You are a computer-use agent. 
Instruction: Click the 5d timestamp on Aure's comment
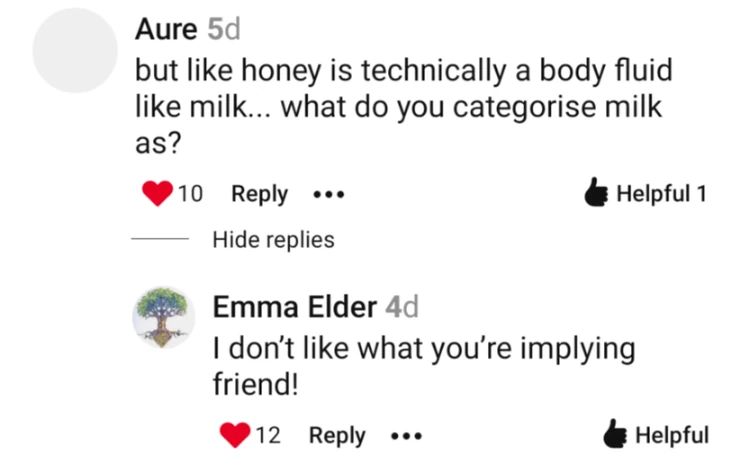click(x=224, y=29)
